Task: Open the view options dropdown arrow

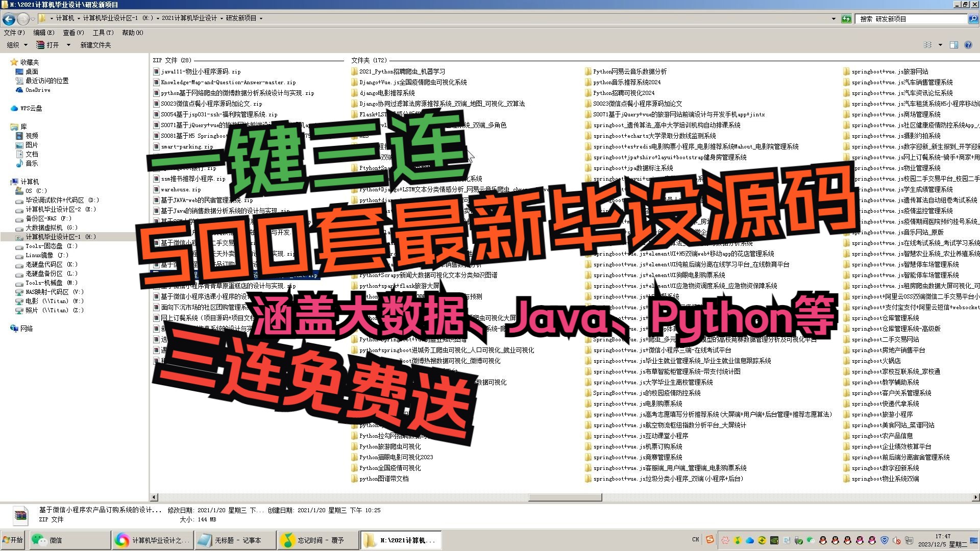Action: pyautogui.click(x=940, y=45)
